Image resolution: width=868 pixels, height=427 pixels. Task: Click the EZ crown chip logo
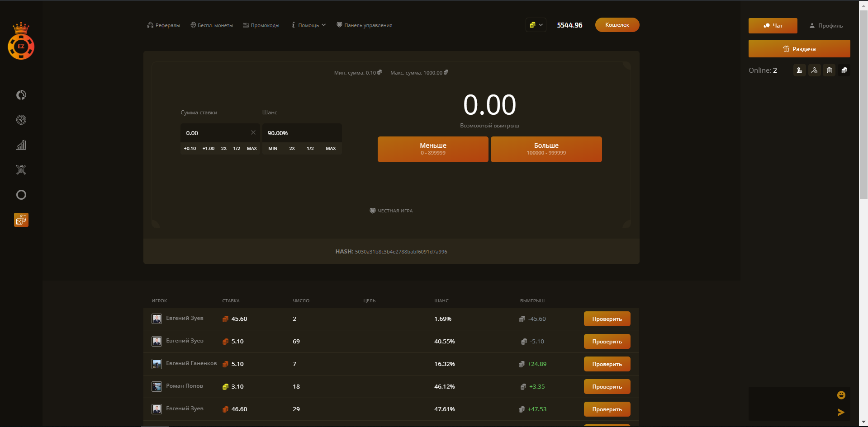pyautogui.click(x=21, y=42)
